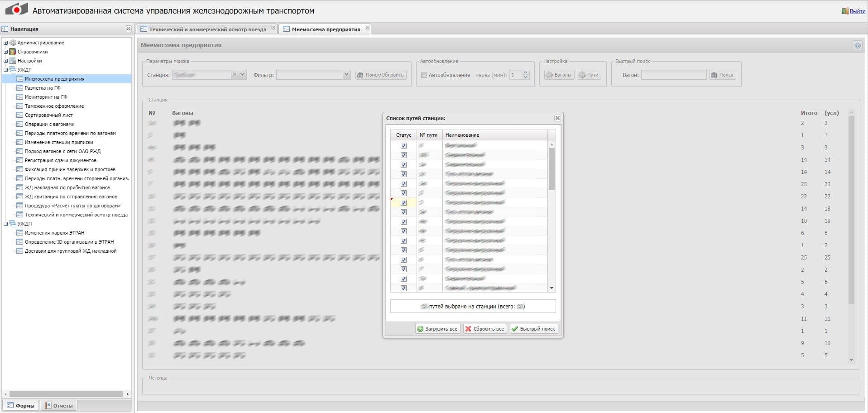Click the help question mark icon

857,45
